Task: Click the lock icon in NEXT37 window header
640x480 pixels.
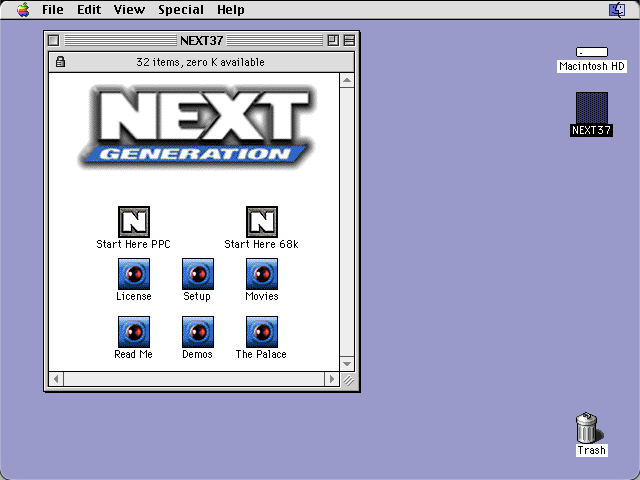Action: coord(60,62)
